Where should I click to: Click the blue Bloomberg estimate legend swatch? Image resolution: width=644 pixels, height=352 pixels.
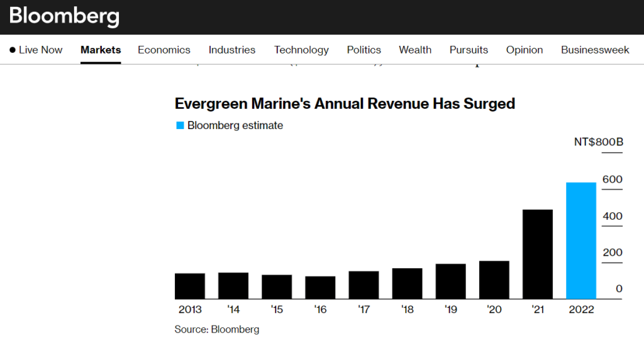click(180, 125)
